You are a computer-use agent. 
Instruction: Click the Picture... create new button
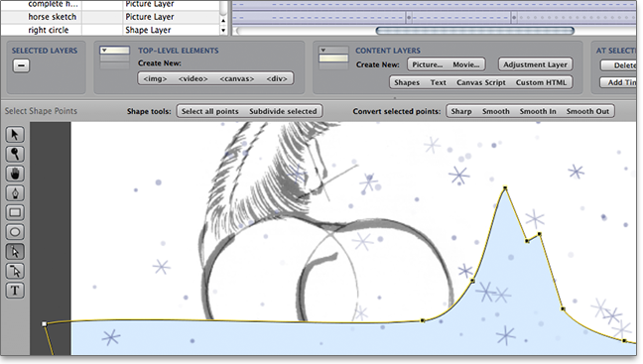pyautogui.click(x=428, y=64)
